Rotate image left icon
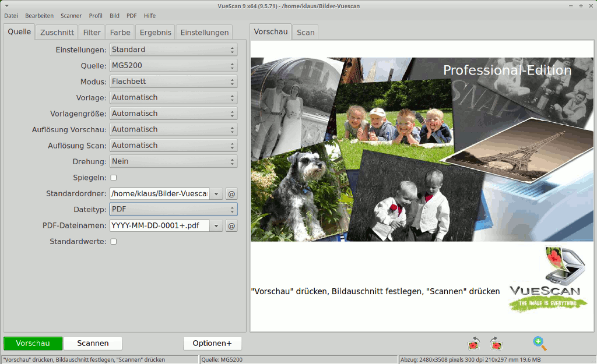Viewport: 597px width, 364px height. pyautogui.click(x=473, y=344)
